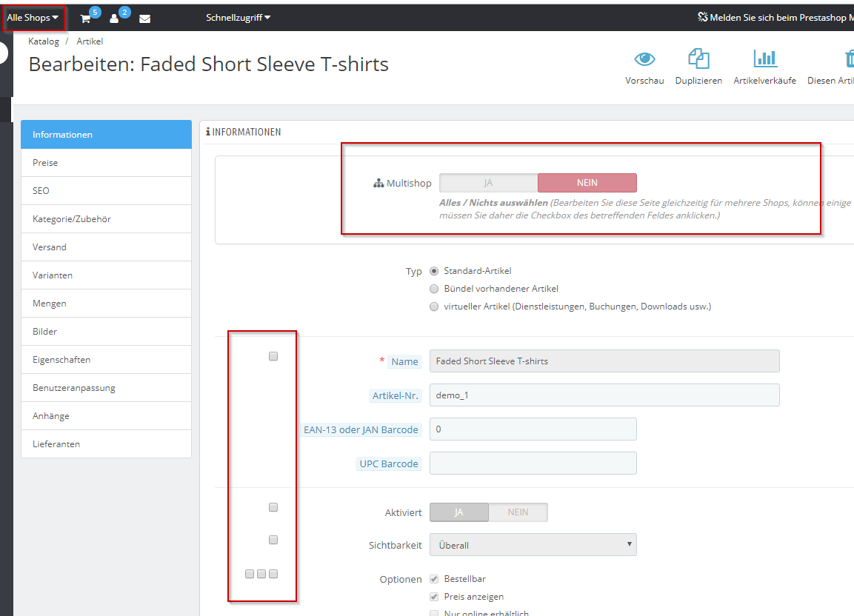Click the Multishop hierarchy icon

tap(378, 184)
